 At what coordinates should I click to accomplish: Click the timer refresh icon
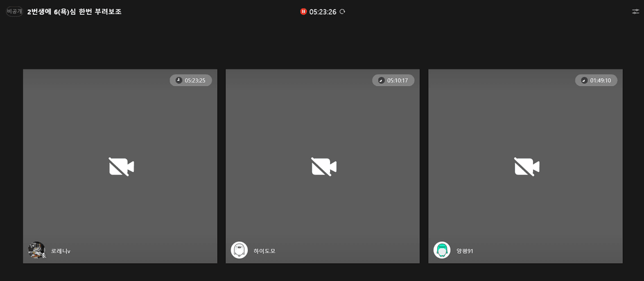pyautogui.click(x=342, y=12)
